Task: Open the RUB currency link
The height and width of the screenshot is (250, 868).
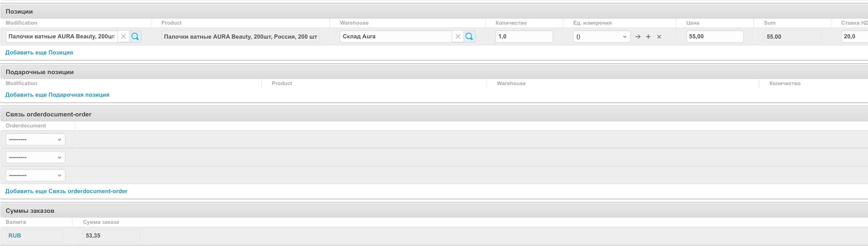Action: click(x=15, y=235)
